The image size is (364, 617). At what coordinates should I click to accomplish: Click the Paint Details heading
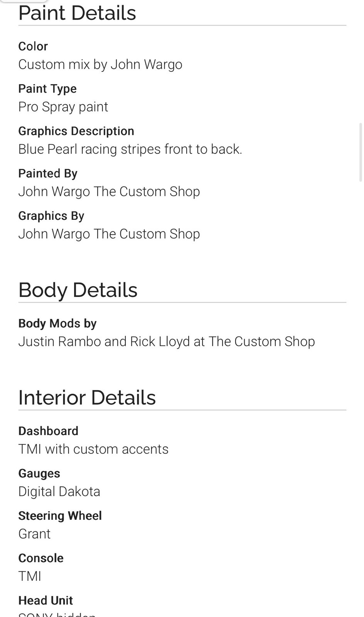77,13
